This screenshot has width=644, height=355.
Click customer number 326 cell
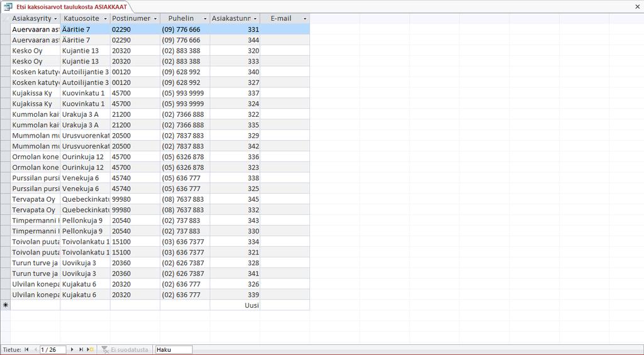235,285
